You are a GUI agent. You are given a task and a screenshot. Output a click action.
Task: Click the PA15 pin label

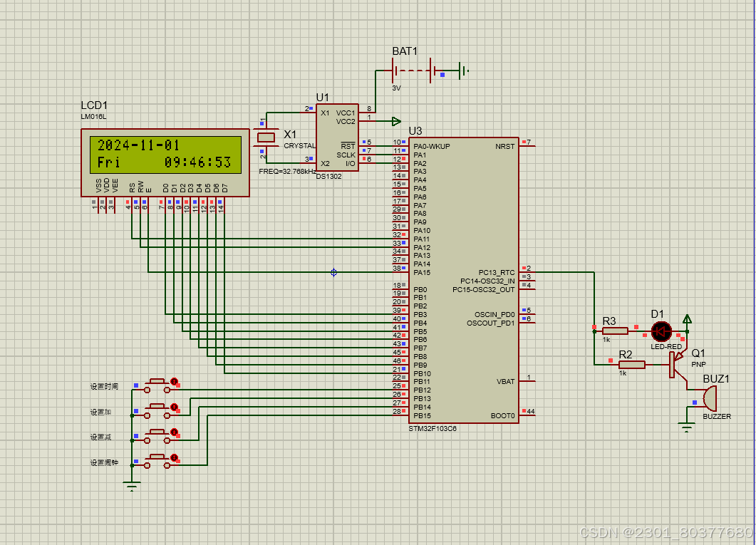pyautogui.click(x=422, y=273)
